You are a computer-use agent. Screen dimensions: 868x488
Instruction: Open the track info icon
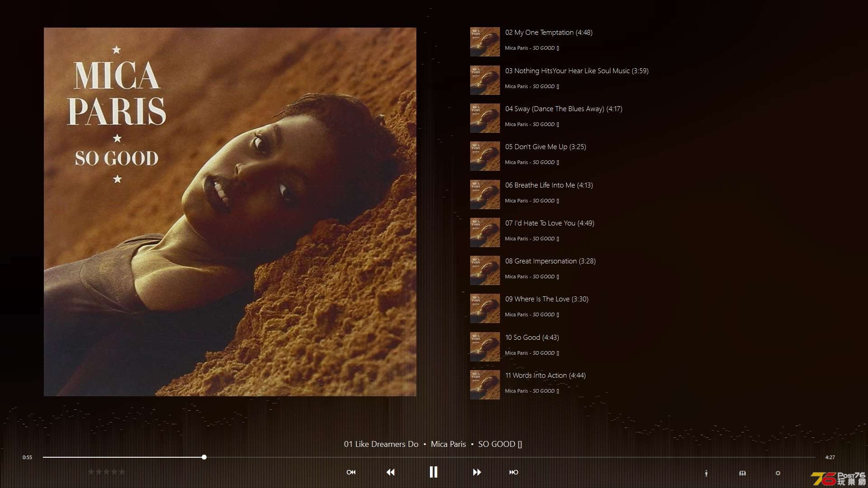[x=706, y=473]
